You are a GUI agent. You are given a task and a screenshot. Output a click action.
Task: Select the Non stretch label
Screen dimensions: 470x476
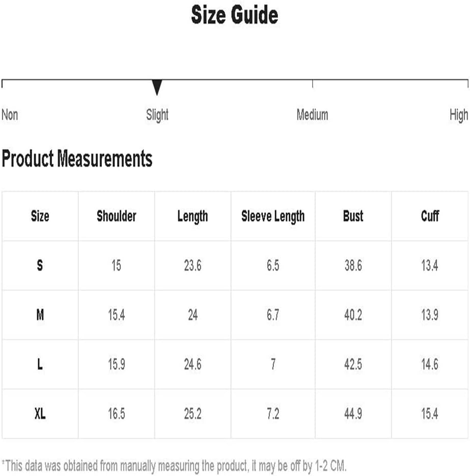[x=10, y=115]
